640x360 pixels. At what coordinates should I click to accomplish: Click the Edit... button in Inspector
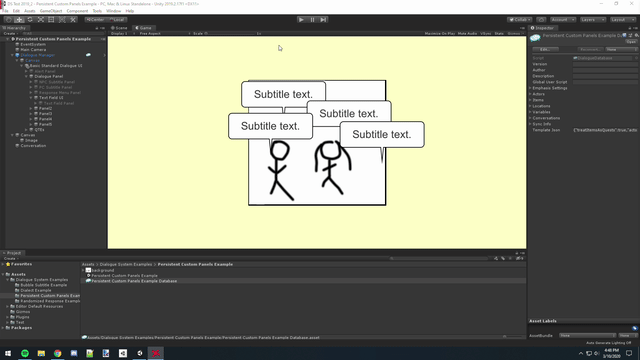coord(545,49)
